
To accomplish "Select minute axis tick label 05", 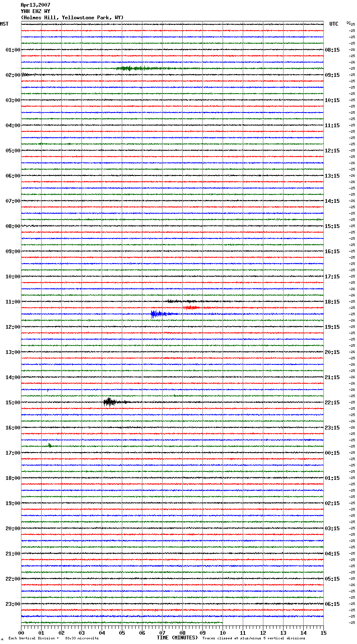I will 122,633.
